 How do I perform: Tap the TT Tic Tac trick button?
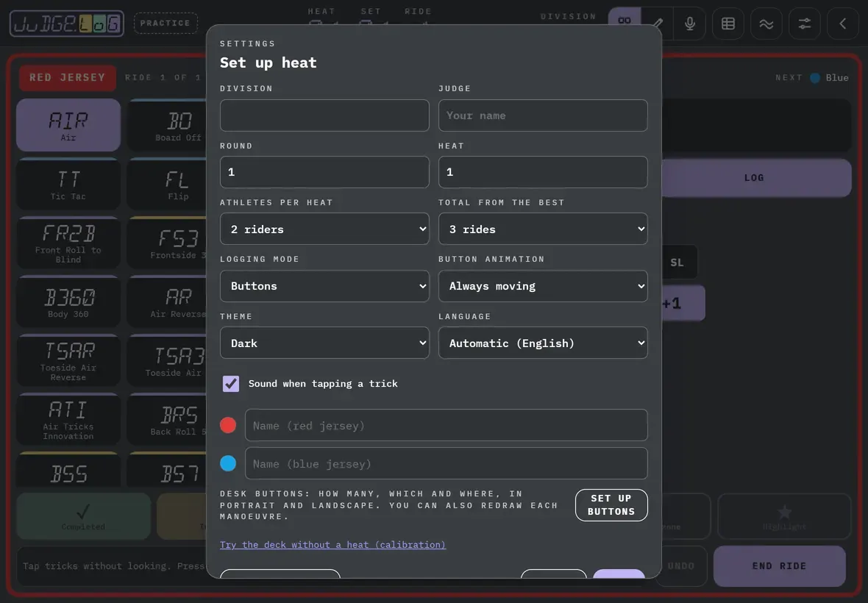tap(68, 185)
